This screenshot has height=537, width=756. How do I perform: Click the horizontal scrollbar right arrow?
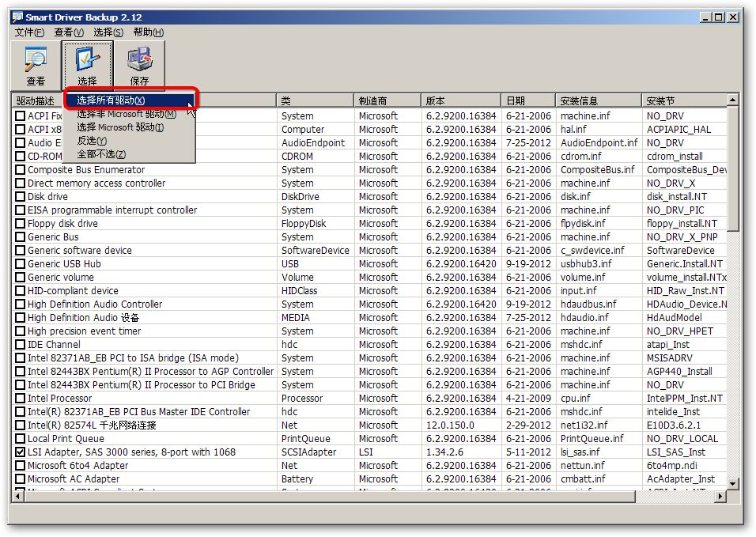pyautogui.click(x=720, y=497)
